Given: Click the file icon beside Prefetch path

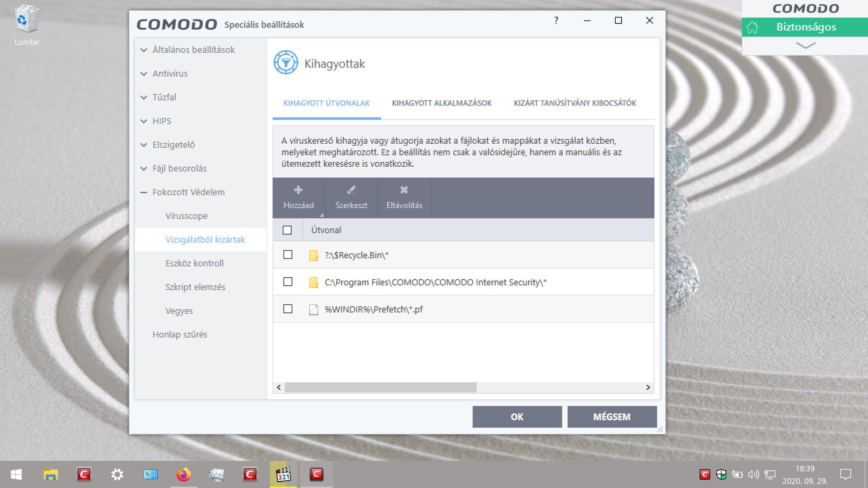Looking at the screenshot, I should pyautogui.click(x=313, y=310).
